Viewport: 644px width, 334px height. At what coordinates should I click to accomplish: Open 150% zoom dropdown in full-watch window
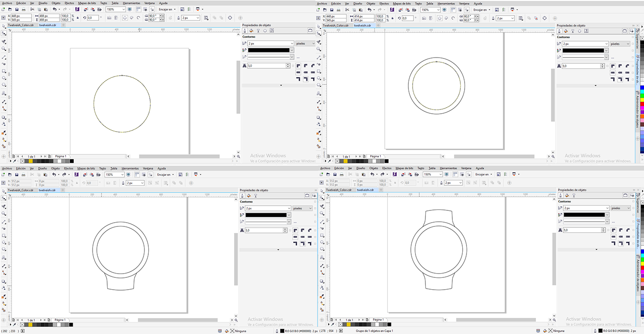click(442, 175)
